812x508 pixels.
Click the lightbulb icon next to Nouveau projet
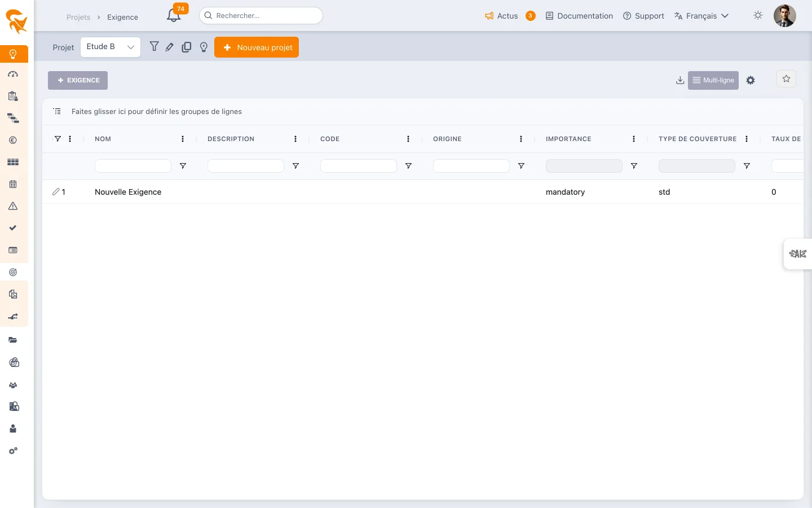tap(204, 47)
